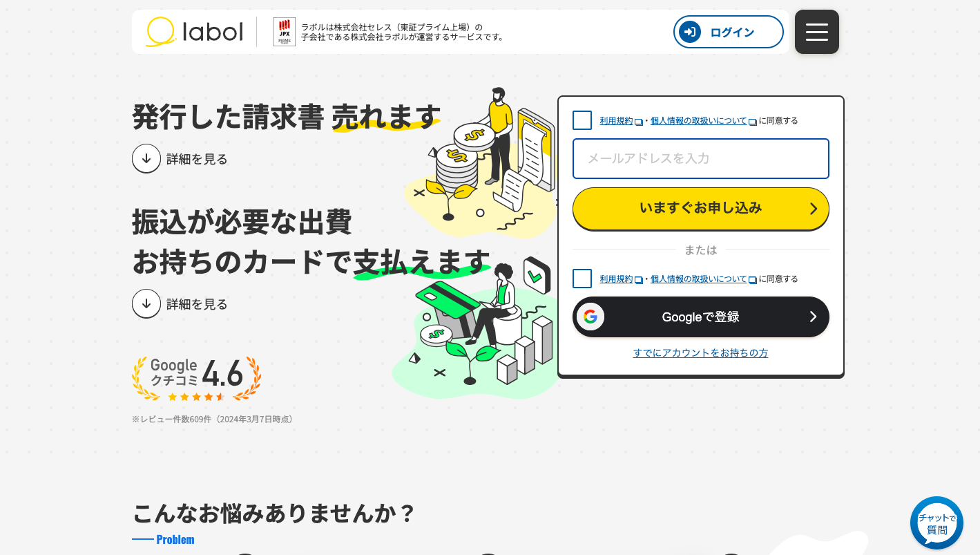Open second 個人情報の取扱いについて link
Image resolution: width=980 pixels, height=555 pixels.
[x=699, y=279]
